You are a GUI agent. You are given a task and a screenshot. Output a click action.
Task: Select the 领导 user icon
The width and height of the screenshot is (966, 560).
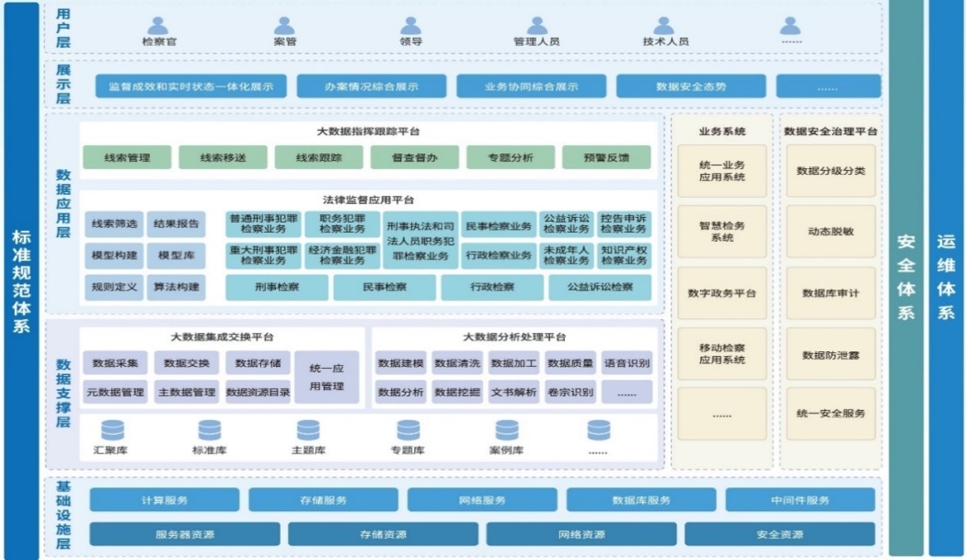pos(411,26)
